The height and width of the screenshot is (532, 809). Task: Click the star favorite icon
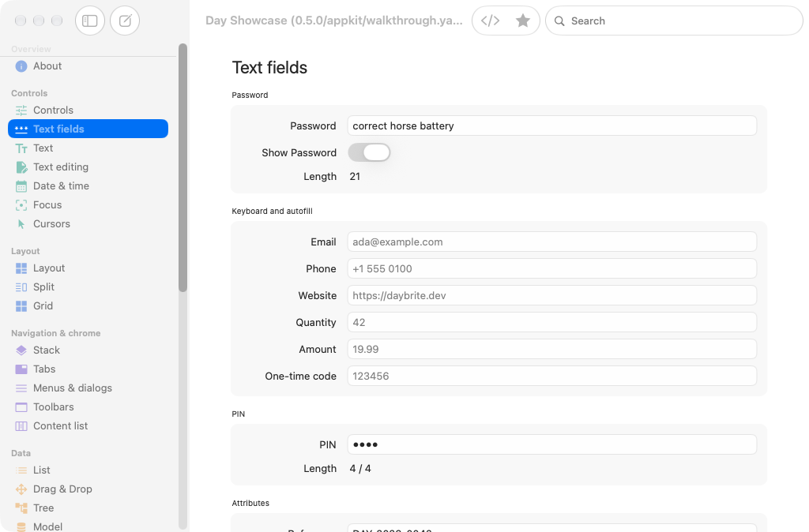(523, 21)
